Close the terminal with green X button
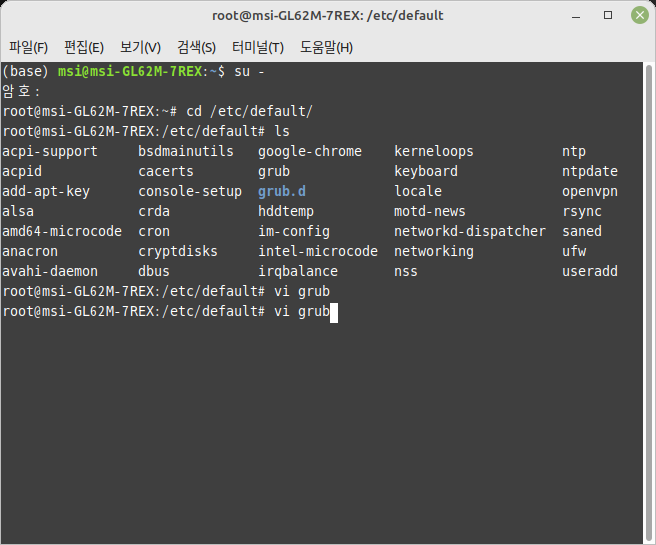Viewport: 656px width, 545px height. click(x=640, y=15)
